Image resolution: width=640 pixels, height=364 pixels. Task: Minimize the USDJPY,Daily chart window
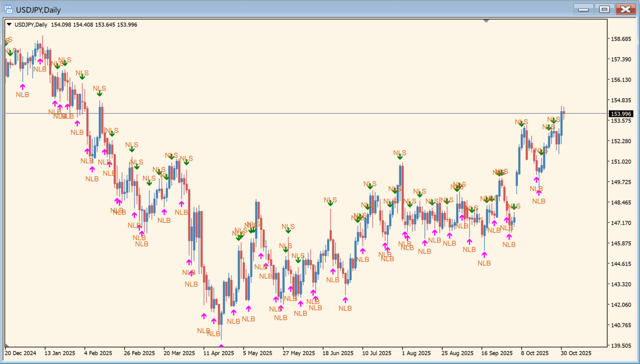click(x=583, y=9)
